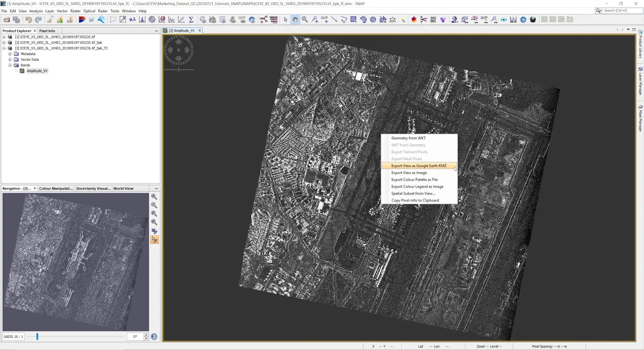This screenshot has height=350, width=644.
Task: Click the Navigation panel help icon
Action: tap(154, 337)
